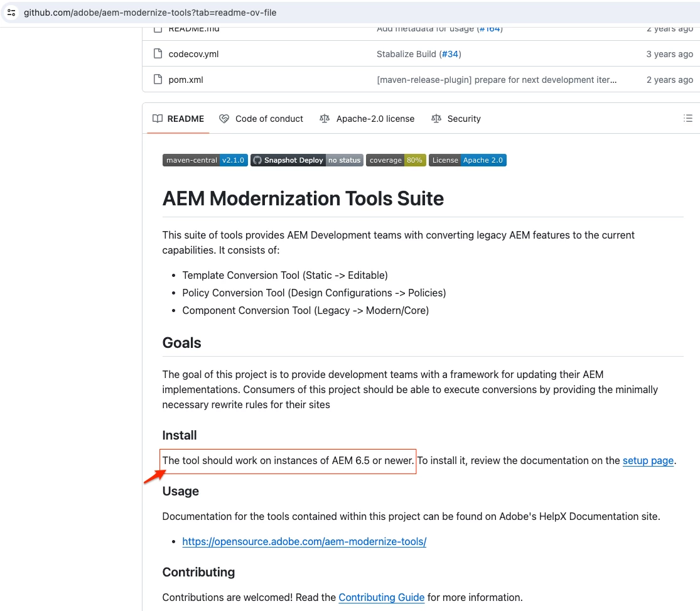Click the Template Conversion Tool list item
Viewport: 700px width, 611px height.
tap(285, 275)
